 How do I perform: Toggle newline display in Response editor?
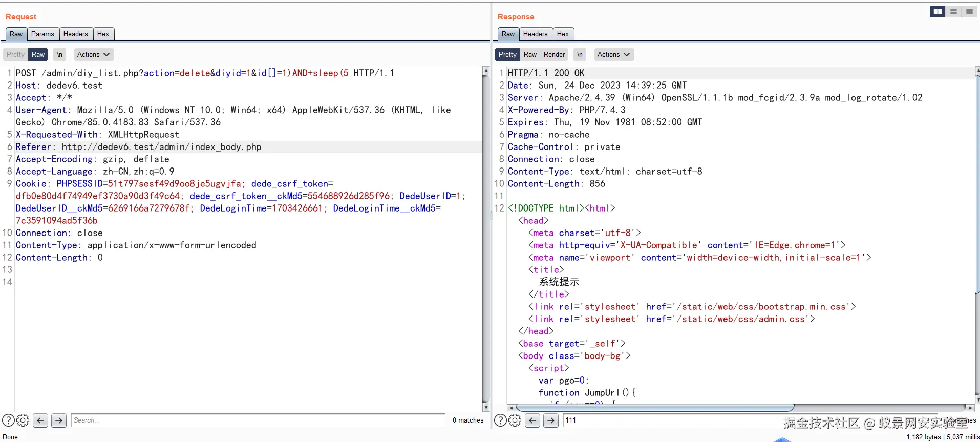point(580,54)
